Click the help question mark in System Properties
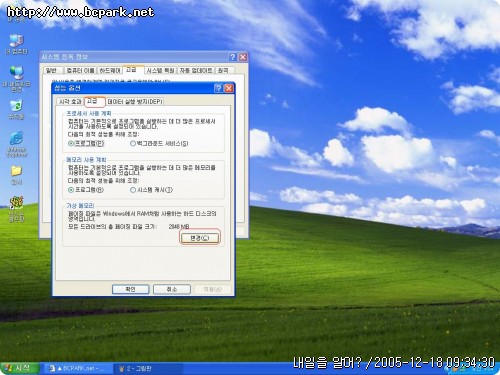500x375 pixels. click(233, 57)
